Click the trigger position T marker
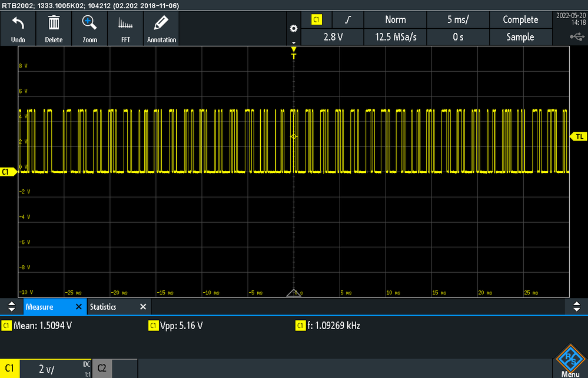Image resolution: width=588 pixels, height=378 pixels. click(294, 53)
